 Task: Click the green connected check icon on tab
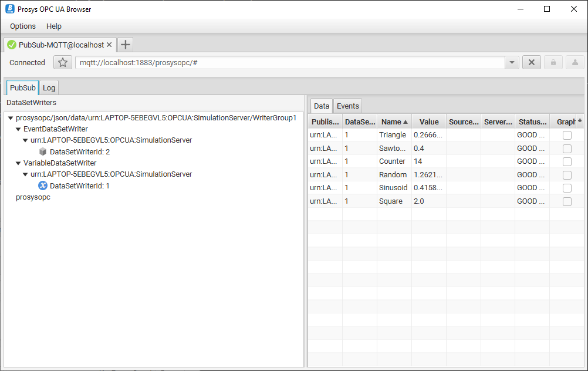(12, 45)
